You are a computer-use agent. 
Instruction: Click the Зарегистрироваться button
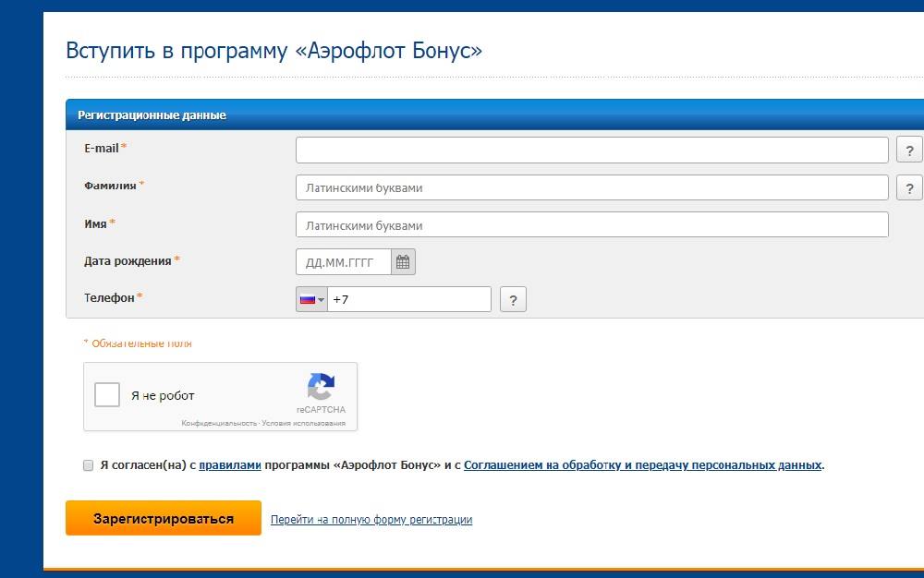(164, 518)
